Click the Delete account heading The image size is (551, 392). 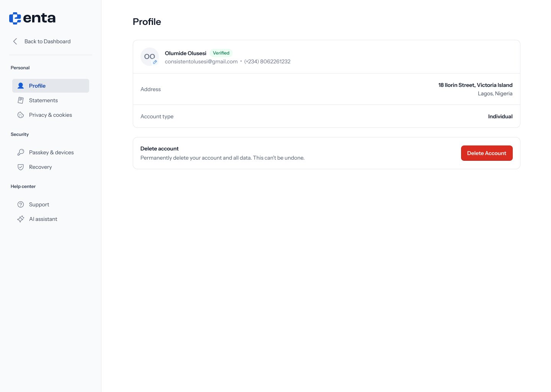coord(160,149)
